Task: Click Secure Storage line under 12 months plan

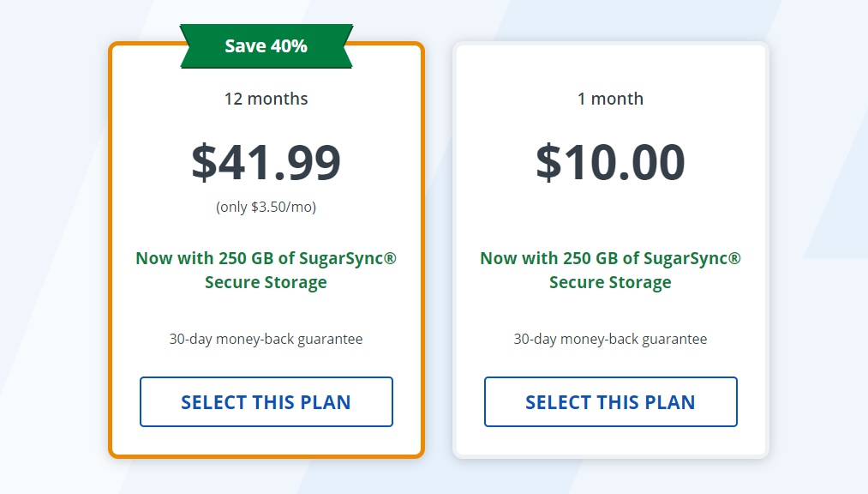Action: 266,282
